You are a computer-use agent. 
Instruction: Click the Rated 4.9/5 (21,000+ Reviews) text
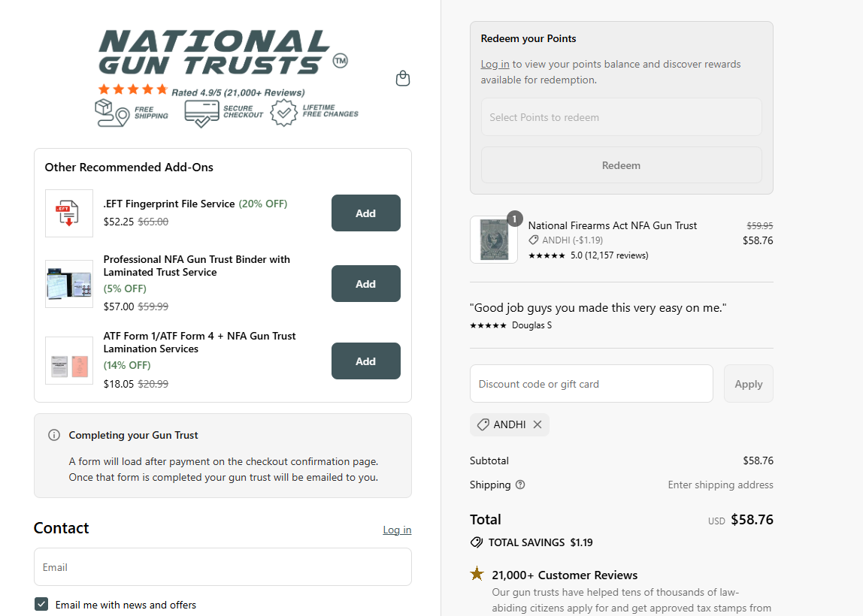238,92
